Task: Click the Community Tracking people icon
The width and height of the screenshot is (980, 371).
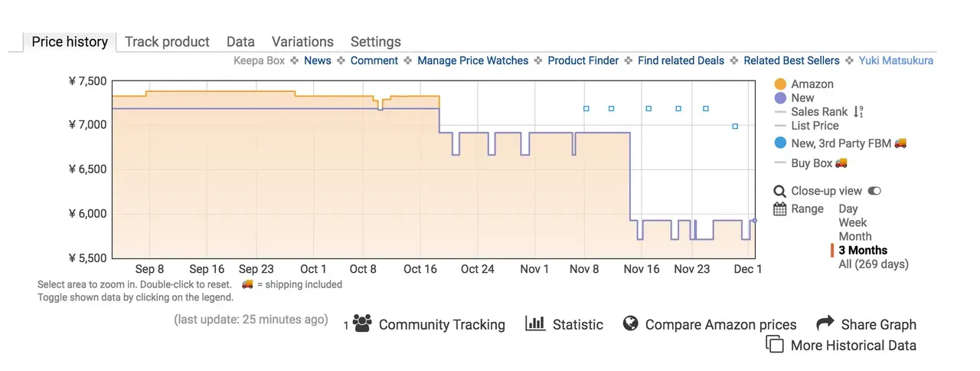Action: point(362,323)
